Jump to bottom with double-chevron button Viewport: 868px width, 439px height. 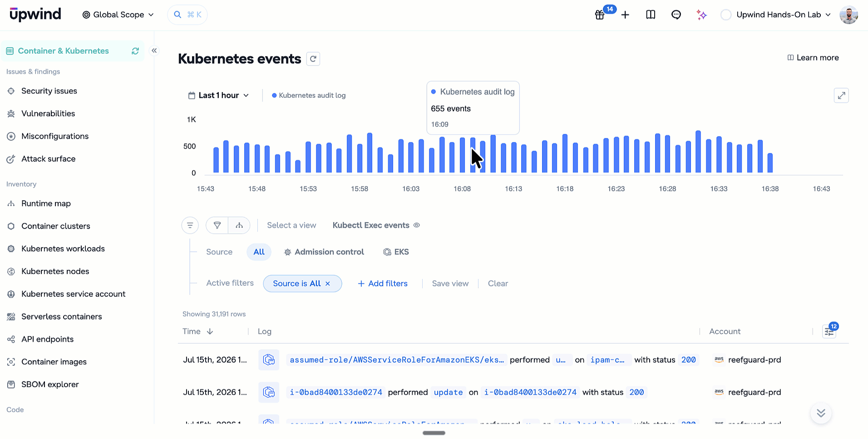click(x=821, y=413)
